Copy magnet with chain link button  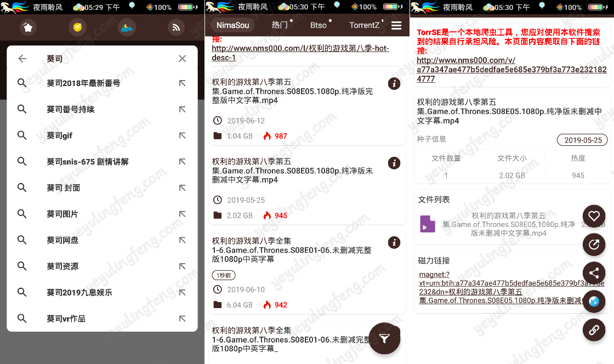pyautogui.click(x=594, y=330)
